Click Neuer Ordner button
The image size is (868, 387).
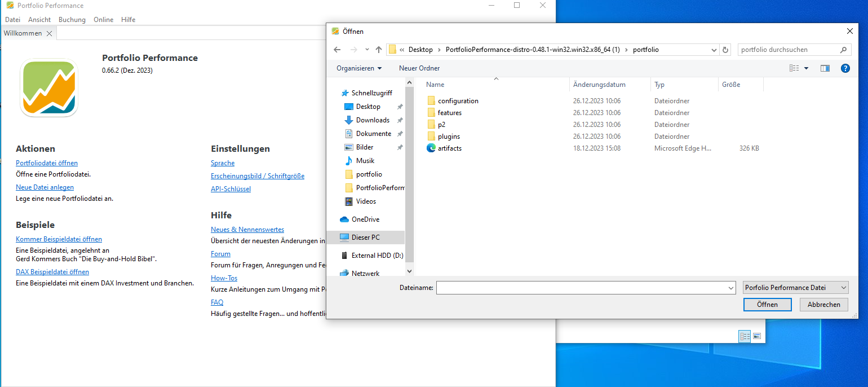pos(419,68)
